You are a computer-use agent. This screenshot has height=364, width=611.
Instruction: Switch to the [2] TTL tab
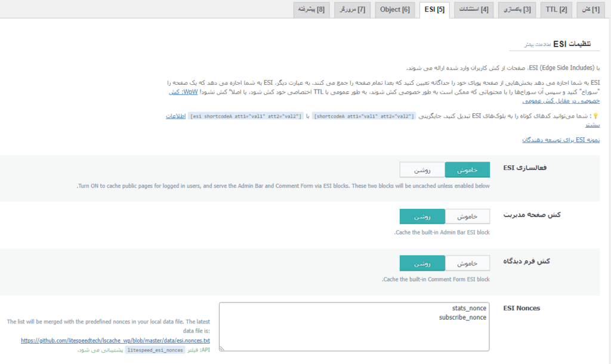click(556, 10)
